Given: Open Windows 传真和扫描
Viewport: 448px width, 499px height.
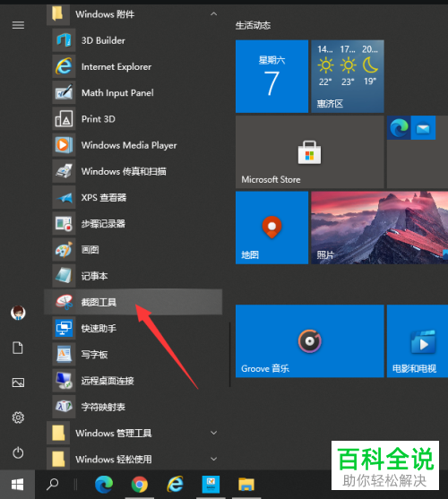Looking at the screenshot, I should tap(133, 171).
